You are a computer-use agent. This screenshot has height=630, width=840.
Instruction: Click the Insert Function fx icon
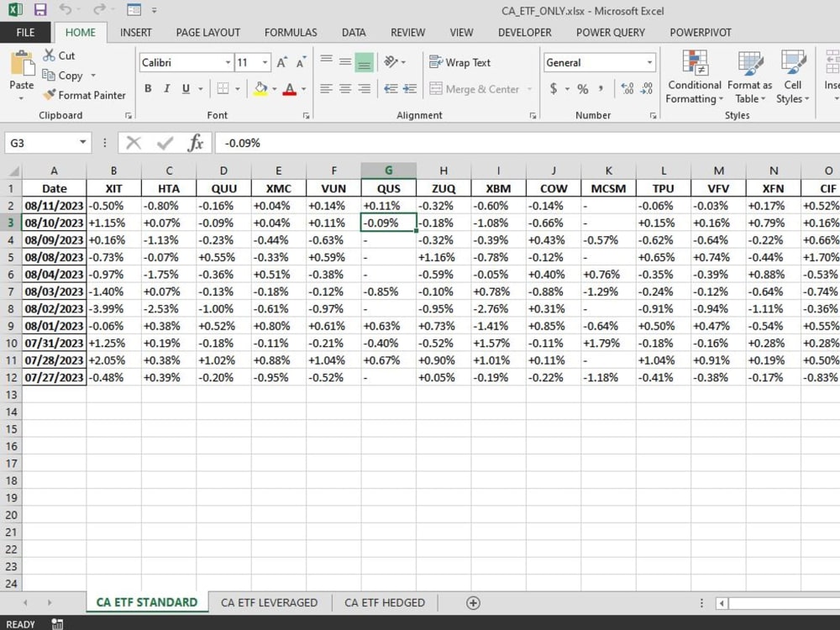(x=196, y=143)
